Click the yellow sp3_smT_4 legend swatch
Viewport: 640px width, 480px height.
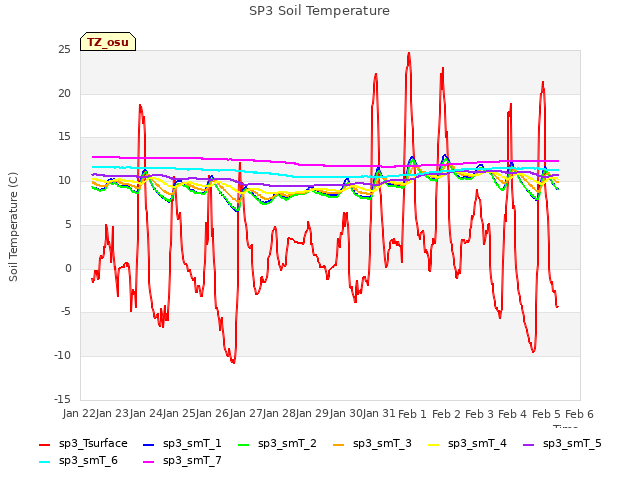pyautogui.click(x=433, y=444)
